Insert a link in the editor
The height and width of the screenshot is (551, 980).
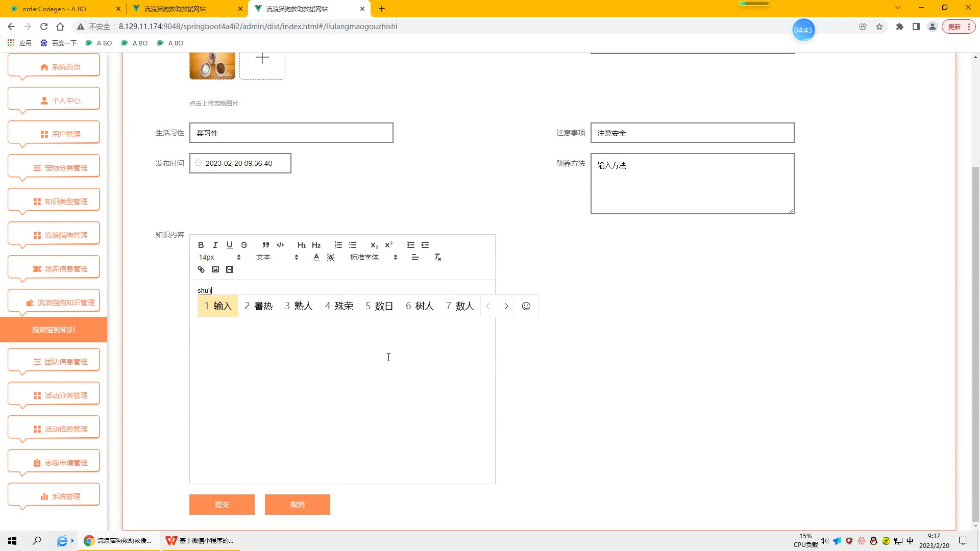[201, 269]
